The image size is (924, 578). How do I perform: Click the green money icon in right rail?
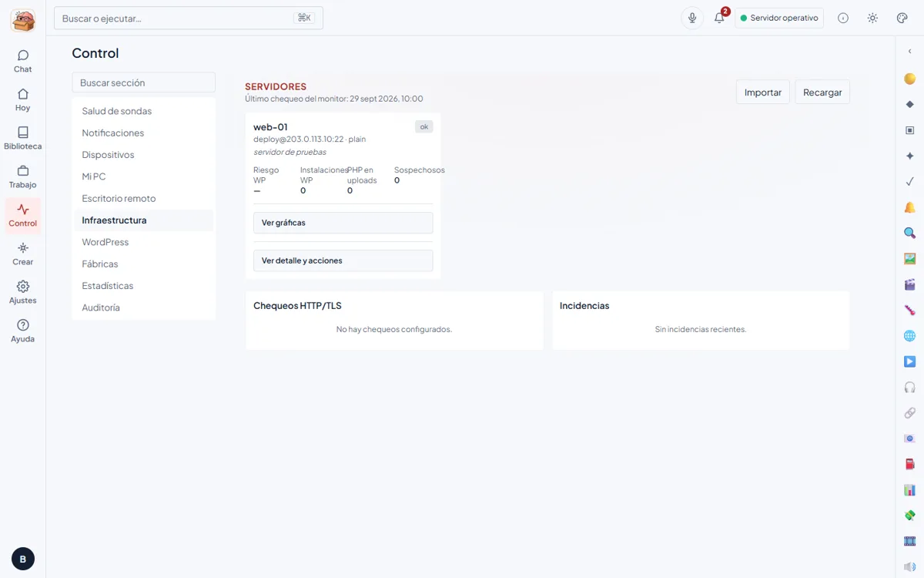coord(909,516)
